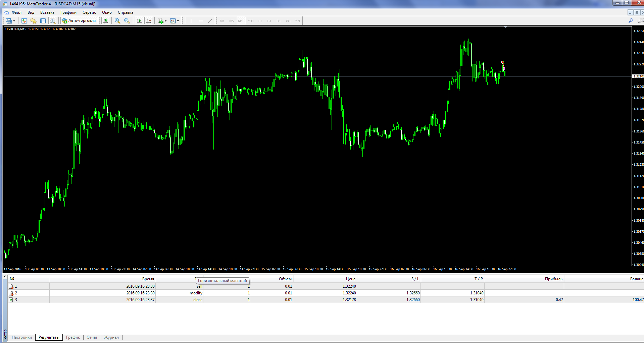Click the balance value 100.47
Image resolution: width=644 pixels, height=343 pixels.
pos(638,300)
